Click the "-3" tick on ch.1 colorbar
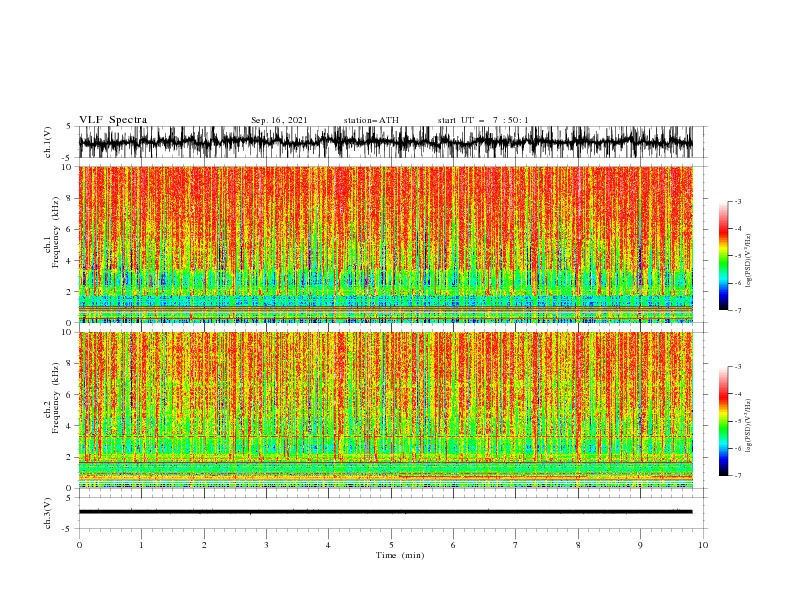792x612 pixels. (737, 201)
